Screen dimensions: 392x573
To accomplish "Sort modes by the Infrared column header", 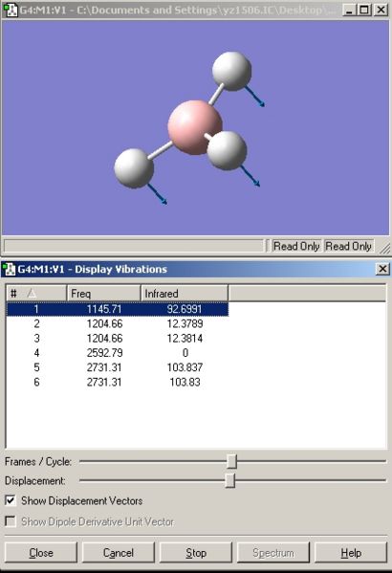I will tap(185, 293).
